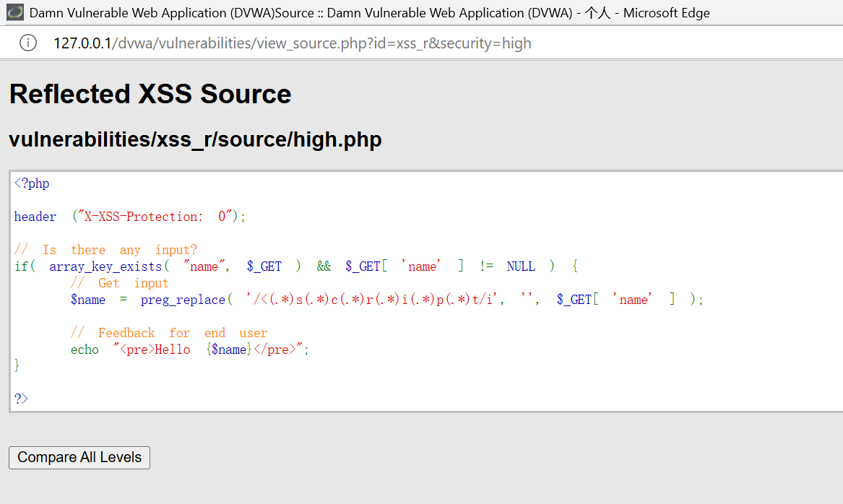The width and height of the screenshot is (843, 504).
Task: Click the DVWA favicon in title bar
Action: pos(15,12)
